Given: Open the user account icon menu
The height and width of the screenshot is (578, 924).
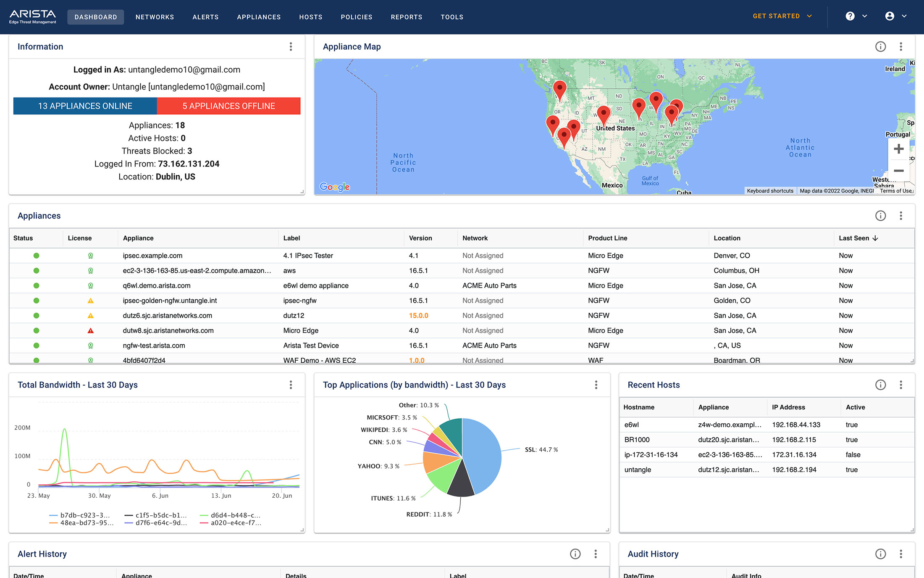Looking at the screenshot, I should 890,16.
